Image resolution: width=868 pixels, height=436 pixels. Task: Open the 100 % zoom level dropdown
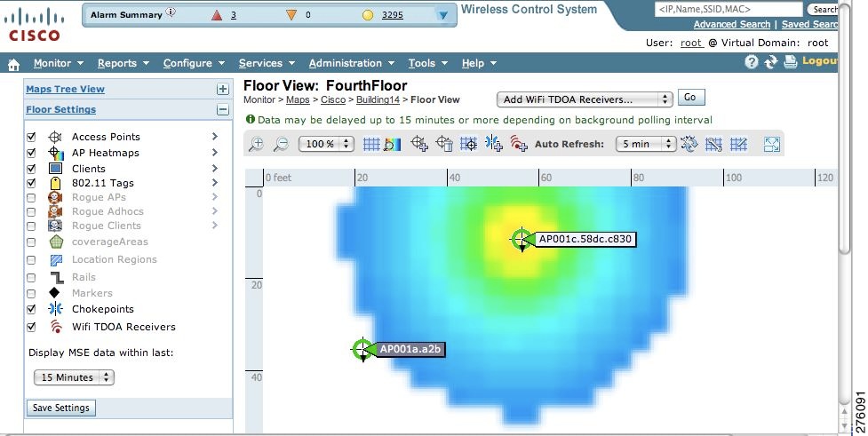[x=326, y=144]
